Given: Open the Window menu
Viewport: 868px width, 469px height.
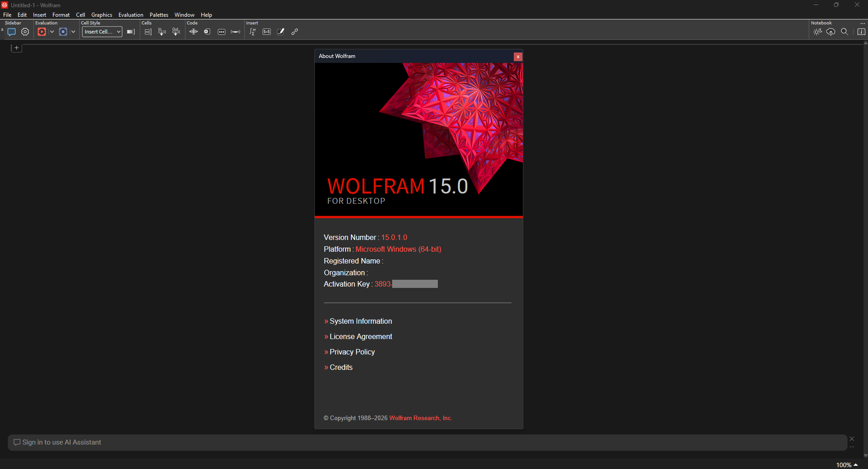Looking at the screenshot, I should point(185,15).
